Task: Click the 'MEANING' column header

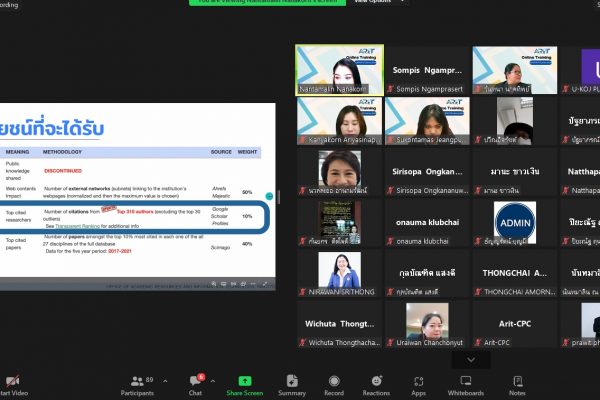Action: (17, 152)
